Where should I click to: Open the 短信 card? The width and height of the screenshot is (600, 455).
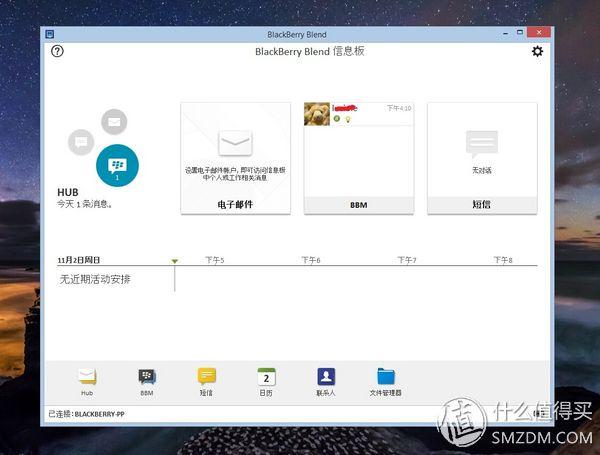(482, 158)
